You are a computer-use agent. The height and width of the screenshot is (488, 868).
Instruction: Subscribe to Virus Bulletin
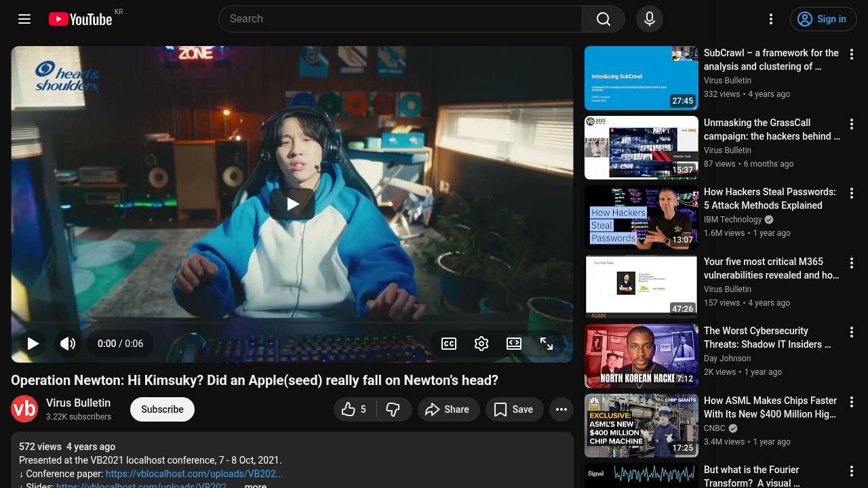(x=162, y=409)
